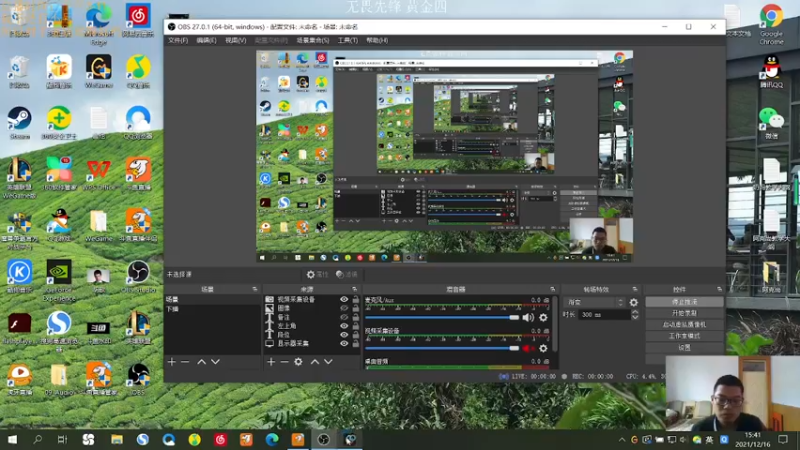The height and width of the screenshot is (450, 800).
Task: Move the selected source down
Action: (x=328, y=362)
